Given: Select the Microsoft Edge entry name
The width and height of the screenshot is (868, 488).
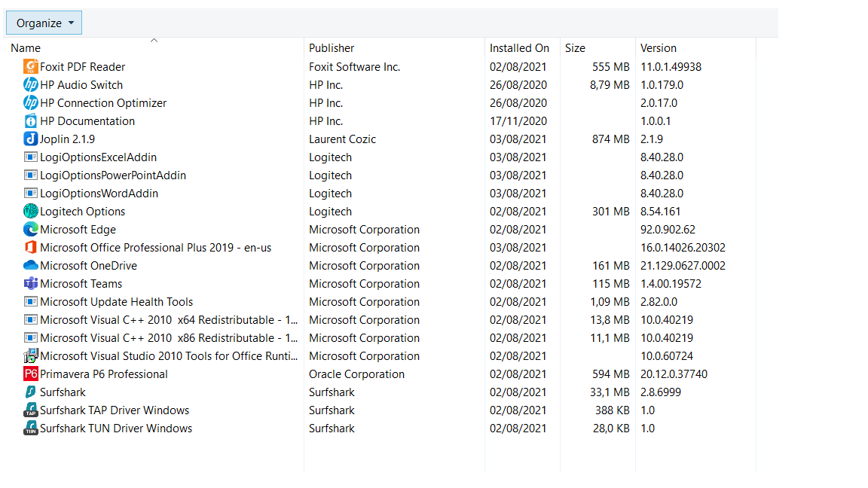Looking at the screenshot, I should pos(78,230).
